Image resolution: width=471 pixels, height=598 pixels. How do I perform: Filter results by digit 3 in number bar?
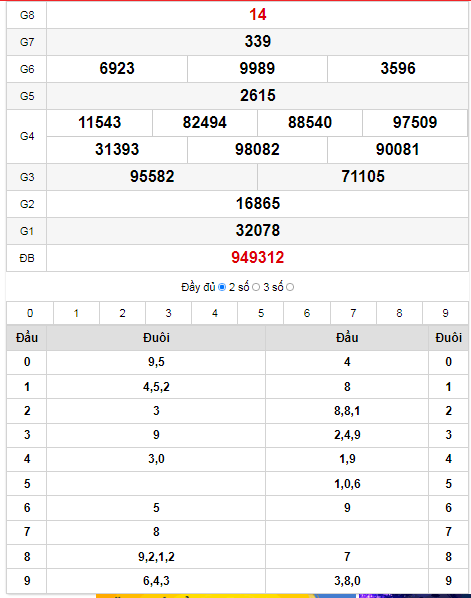pyautogui.click(x=169, y=313)
